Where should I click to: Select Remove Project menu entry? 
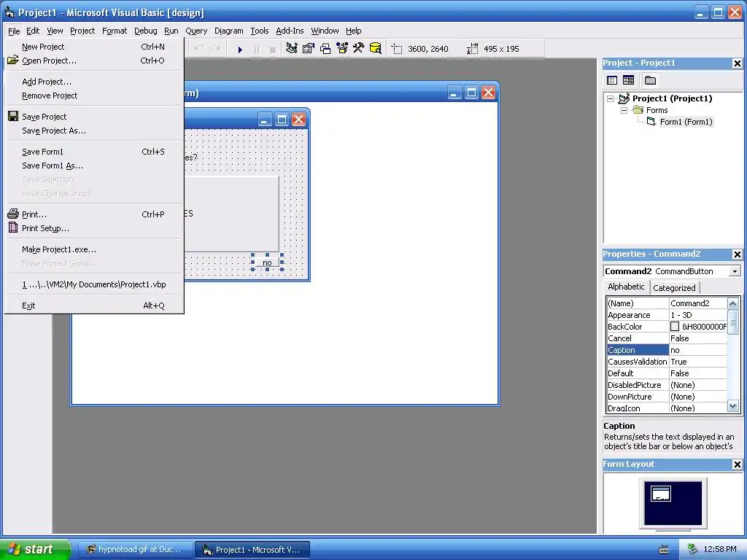tap(93, 96)
